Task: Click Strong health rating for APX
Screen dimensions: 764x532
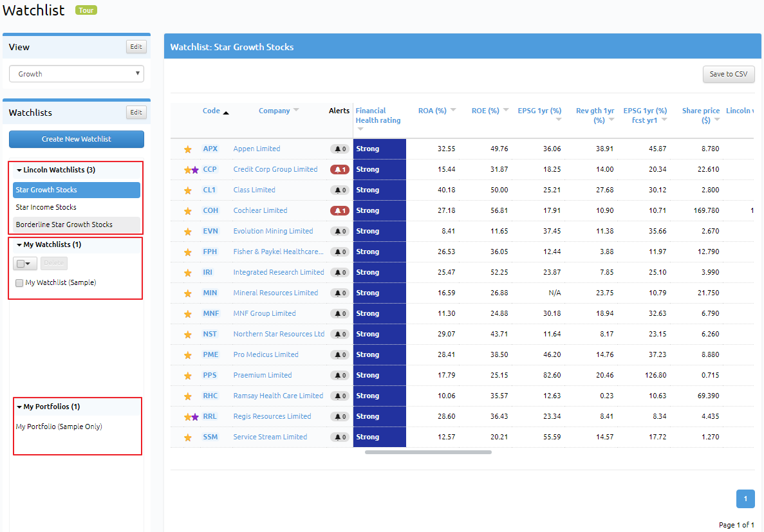Action: [380, 149]
